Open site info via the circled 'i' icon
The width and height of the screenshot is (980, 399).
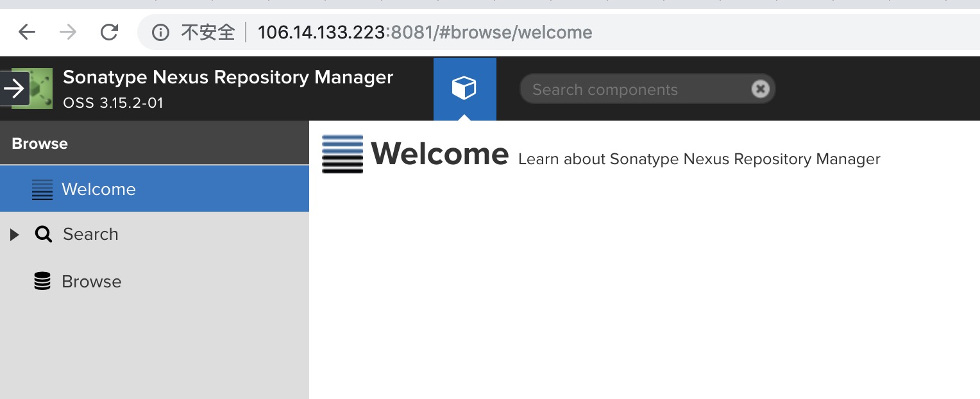click(160, 32)
